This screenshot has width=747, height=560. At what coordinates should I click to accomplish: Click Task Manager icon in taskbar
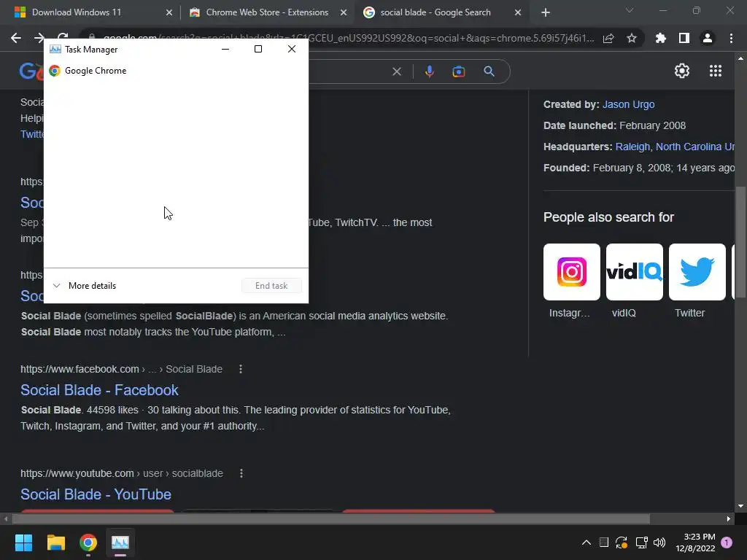pyautogui.click(x=120, y=542)
